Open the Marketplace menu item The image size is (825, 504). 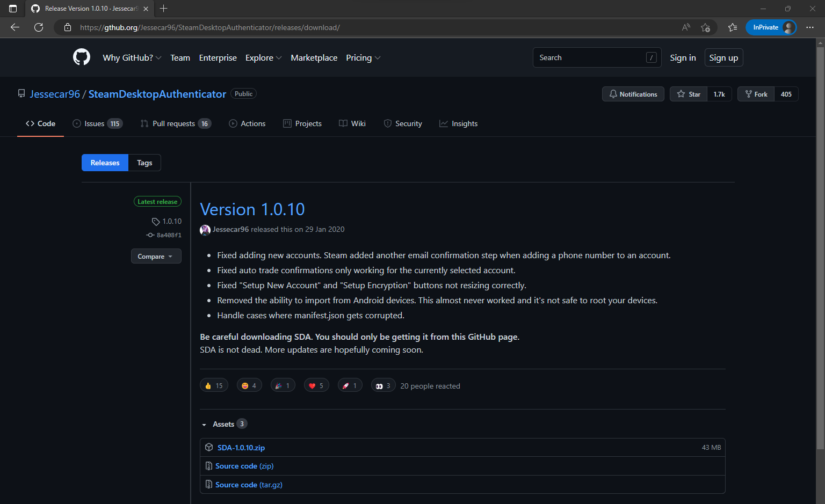[314, 57]
